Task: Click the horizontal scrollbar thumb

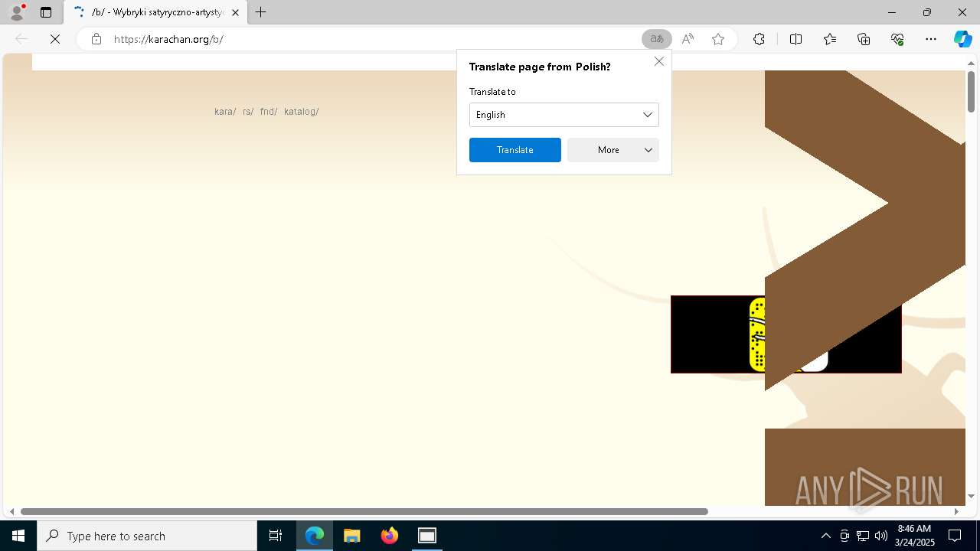Action: pos(364,511)
